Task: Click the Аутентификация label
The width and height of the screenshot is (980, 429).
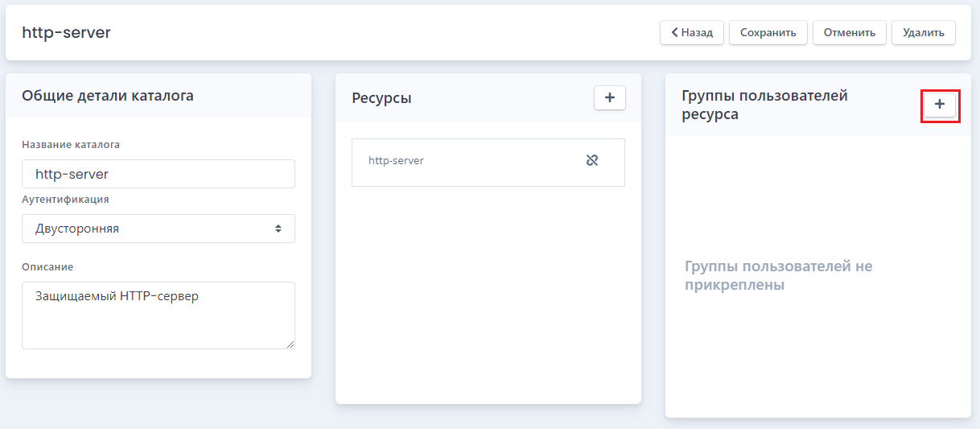Action: pyautogui.click(x=65, y=200)
